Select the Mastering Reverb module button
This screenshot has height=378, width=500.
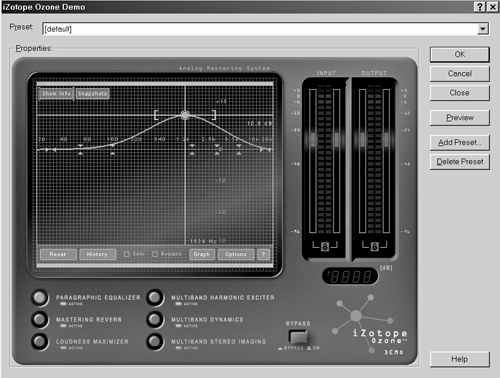click(x=40, y=319)
